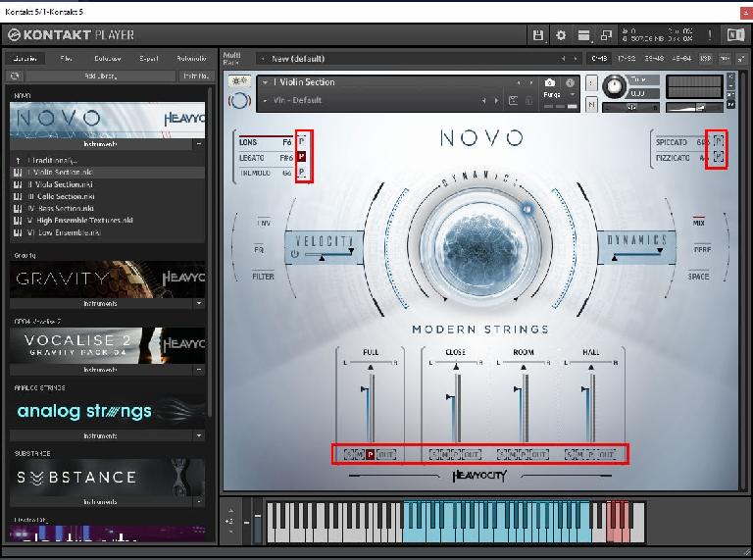Toggle solo S on FULL mic channel
The height and width of the screenshot is (560, 753).
(349, 454)
